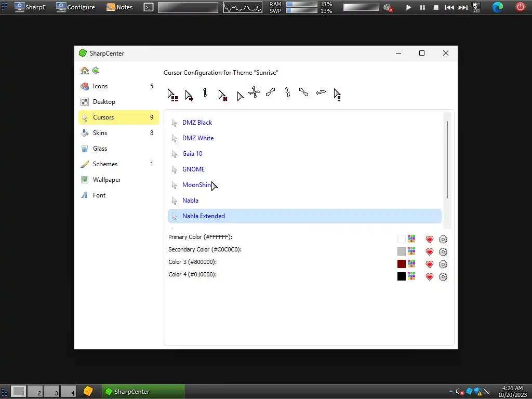Click the heart icon for Color 4

[430, 277]
